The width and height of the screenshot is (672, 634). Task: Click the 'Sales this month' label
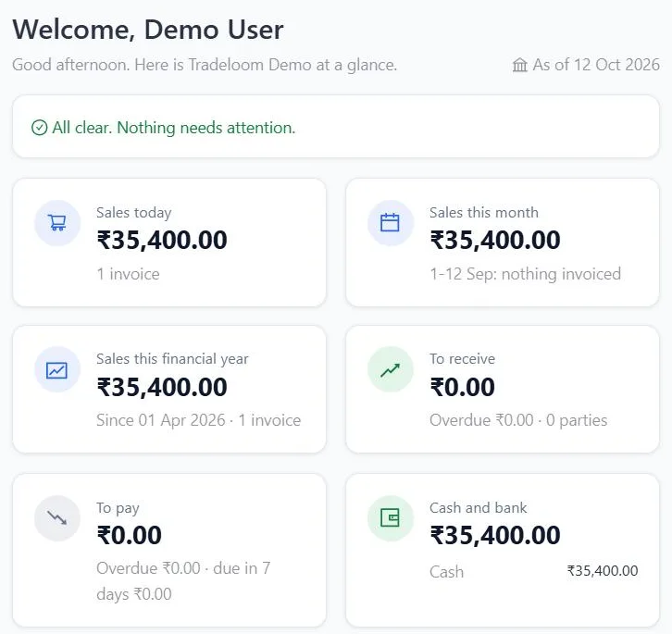pyautogui.click(x=484, y=213)
